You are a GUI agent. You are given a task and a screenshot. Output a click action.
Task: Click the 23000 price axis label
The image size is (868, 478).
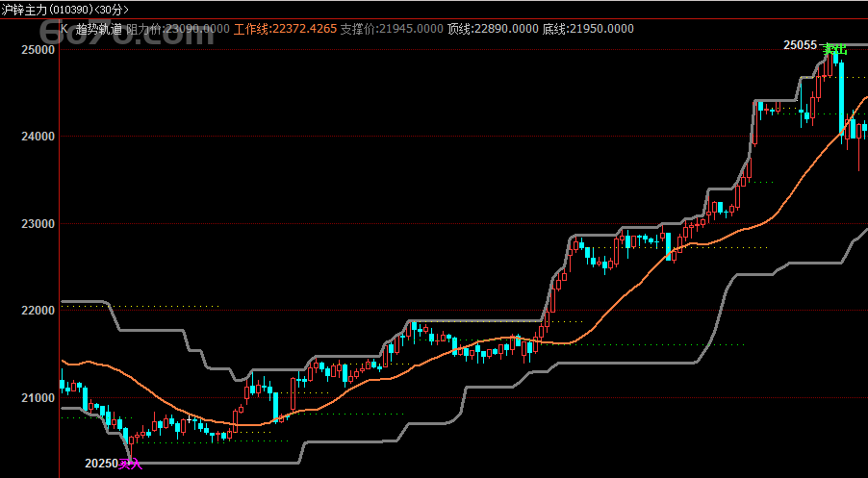39,223
